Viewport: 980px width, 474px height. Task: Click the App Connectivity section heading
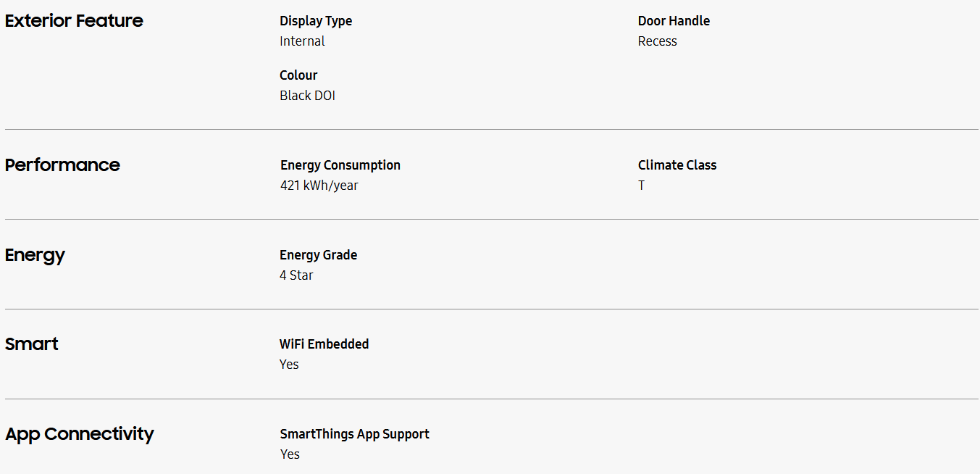[x=80, y=434]
